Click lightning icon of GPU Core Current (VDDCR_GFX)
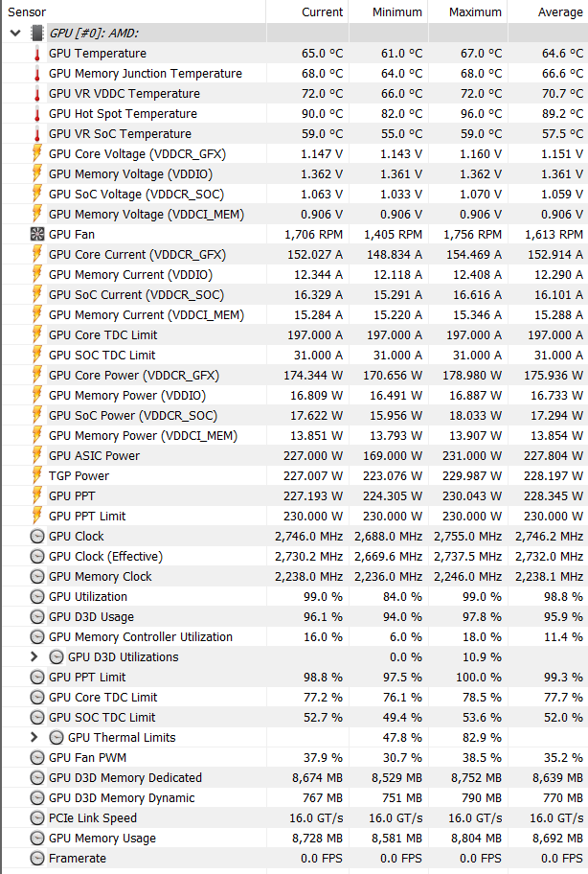The width and height of the screenshot is (588, 874). 36,254
